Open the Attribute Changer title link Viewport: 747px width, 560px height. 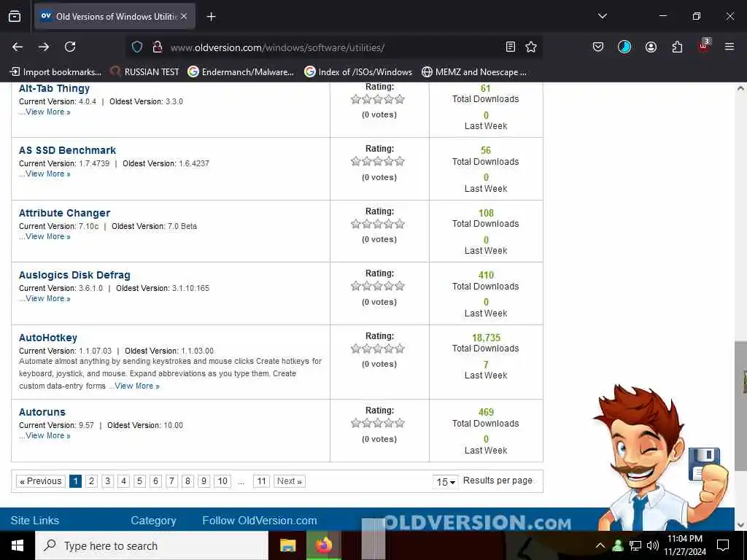tap(64, 213)
